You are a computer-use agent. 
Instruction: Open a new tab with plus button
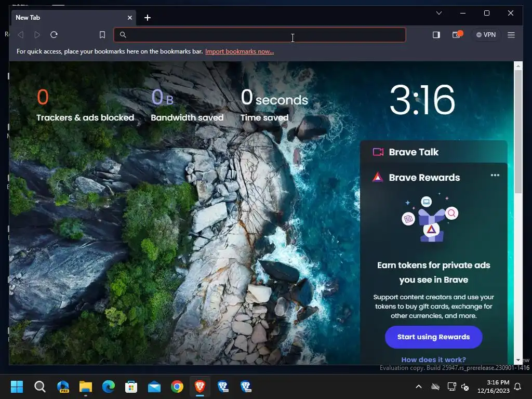click(147, 18)
